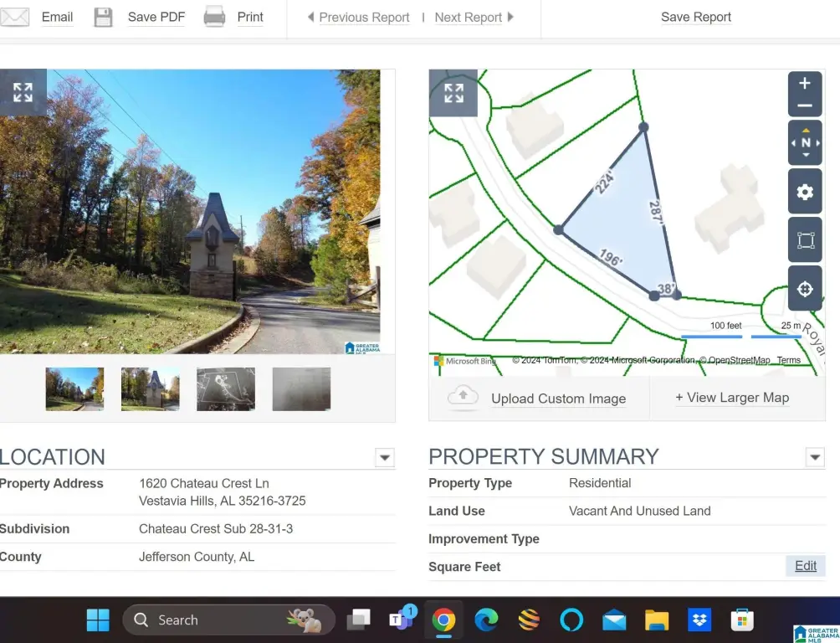Recenter map with the locate target icon
The image size is (840, 643).
pos(805,290)
